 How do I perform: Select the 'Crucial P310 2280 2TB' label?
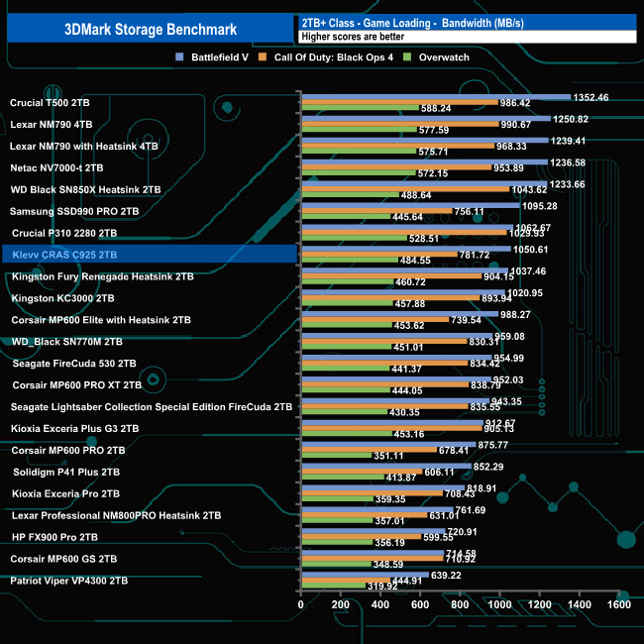64,233
